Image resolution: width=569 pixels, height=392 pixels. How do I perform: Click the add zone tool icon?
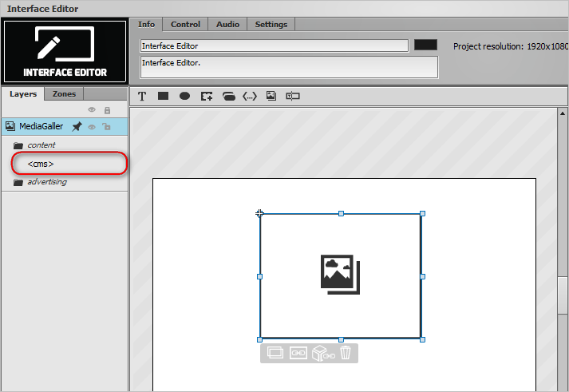coord(207,96)
